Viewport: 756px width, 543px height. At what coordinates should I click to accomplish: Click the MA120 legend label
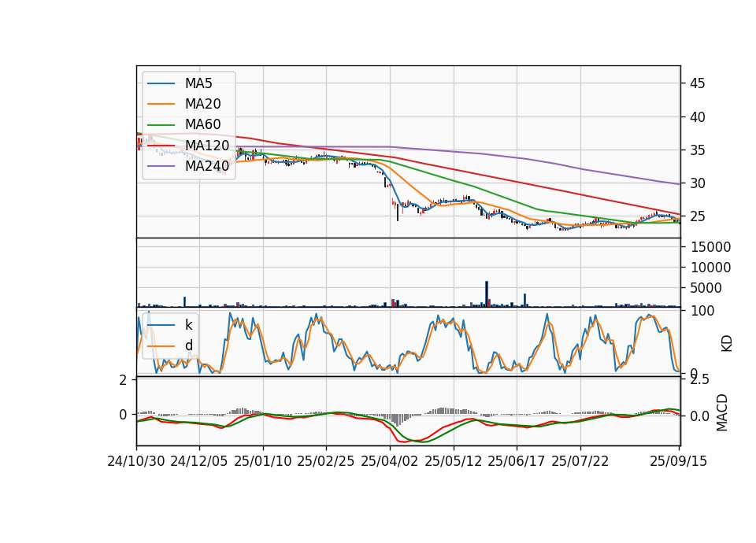tap(207, 145)
